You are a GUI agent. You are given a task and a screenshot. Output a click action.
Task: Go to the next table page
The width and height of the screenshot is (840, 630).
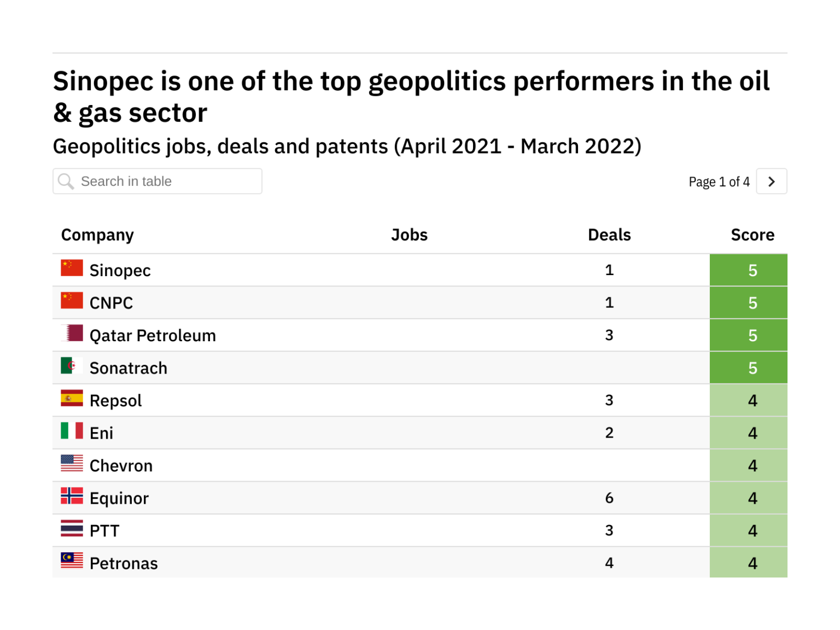pos(771,182)
